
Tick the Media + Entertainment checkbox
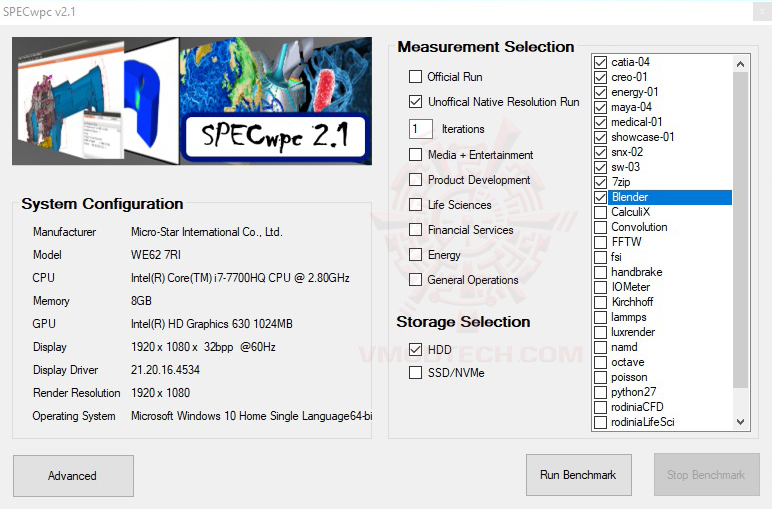(415, 155)
